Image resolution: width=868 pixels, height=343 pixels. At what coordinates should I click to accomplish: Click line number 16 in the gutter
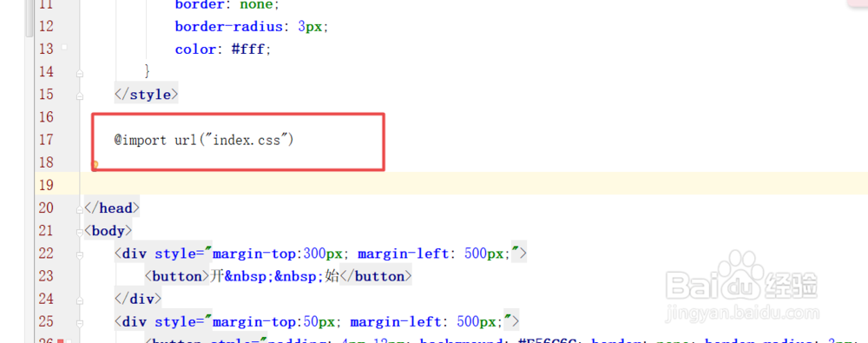tap(47, 117)
